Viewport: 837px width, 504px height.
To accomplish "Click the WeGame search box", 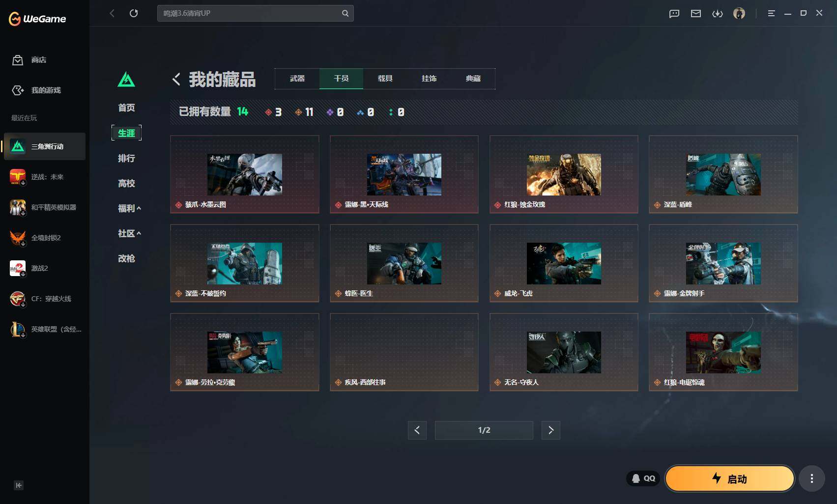I will coord(256,13).
